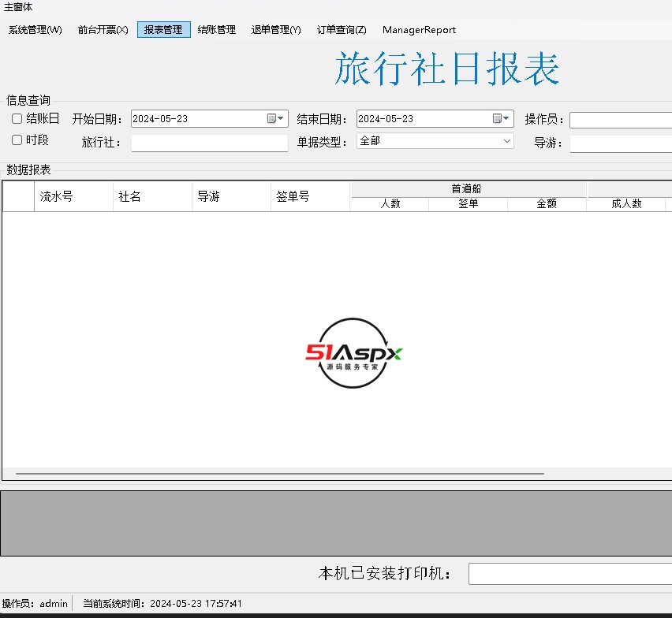This screenshot has width=672, height=618.
Task: Click the table's horizontal scrollbar
Action: 280,474
